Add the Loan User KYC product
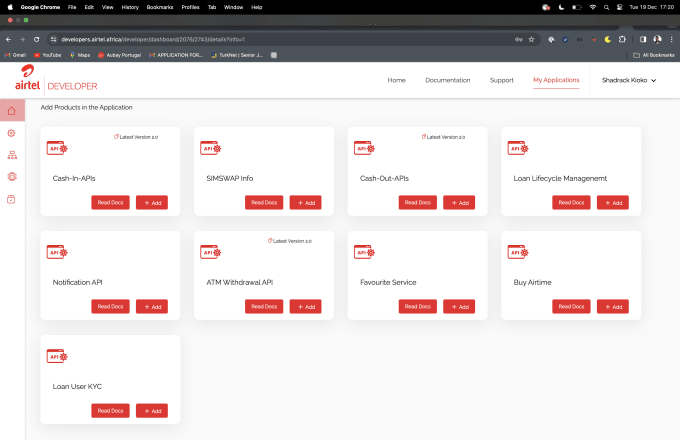The image size is (680, 440). point(152,411)
